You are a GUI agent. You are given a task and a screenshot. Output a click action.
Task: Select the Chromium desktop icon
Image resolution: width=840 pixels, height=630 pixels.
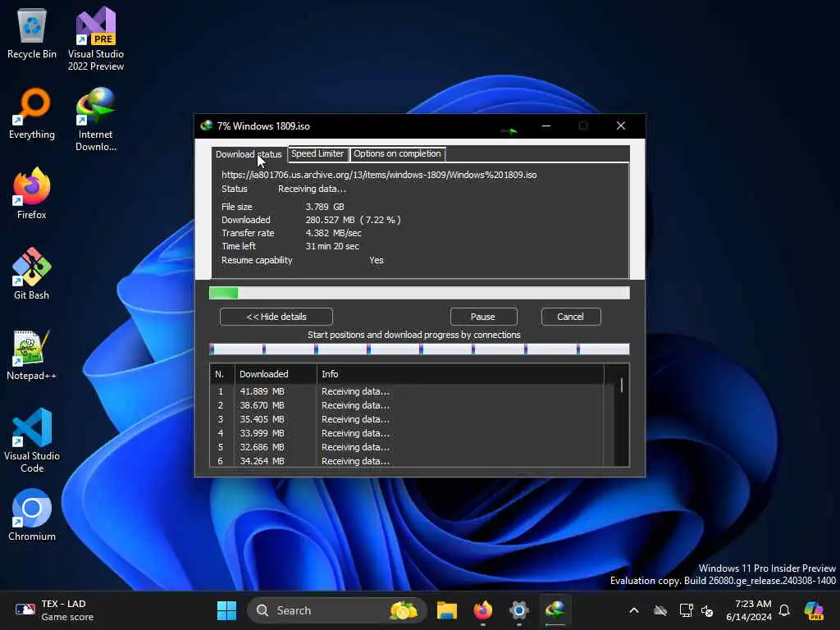(32, 515)
